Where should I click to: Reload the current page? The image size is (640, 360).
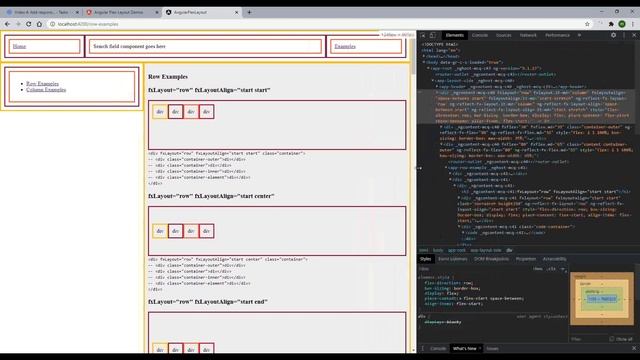(x=29, y=24)
